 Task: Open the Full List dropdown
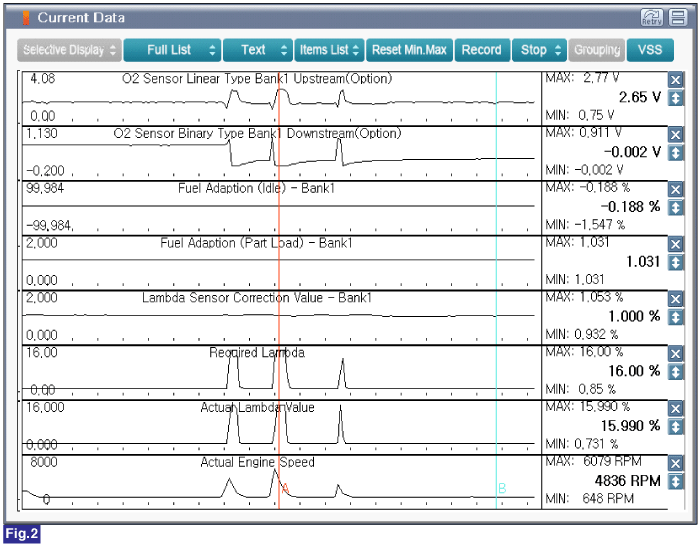[172, 50]
